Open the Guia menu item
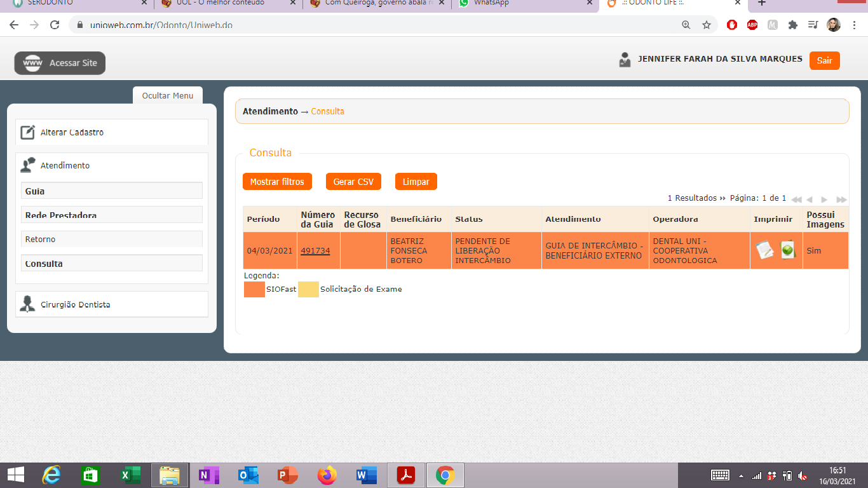 pos(112,191)
